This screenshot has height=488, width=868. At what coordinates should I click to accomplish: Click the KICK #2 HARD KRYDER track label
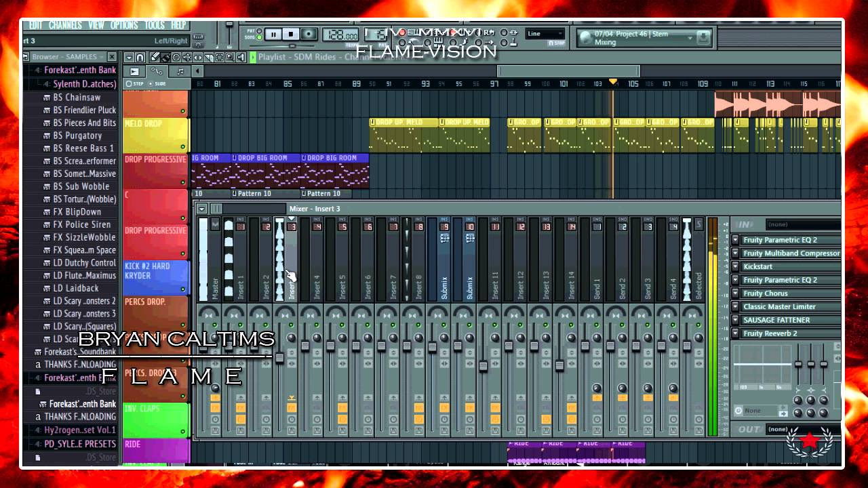(x=148, y=270)
